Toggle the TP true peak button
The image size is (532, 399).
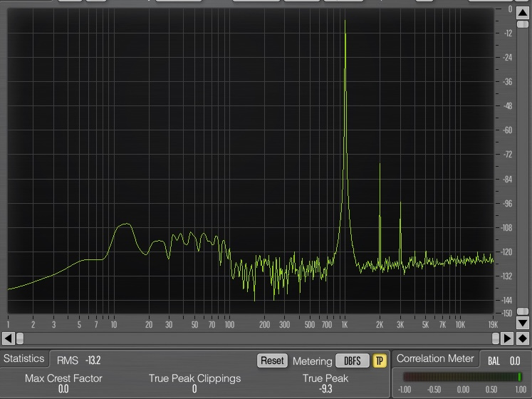tap(380, 361)
